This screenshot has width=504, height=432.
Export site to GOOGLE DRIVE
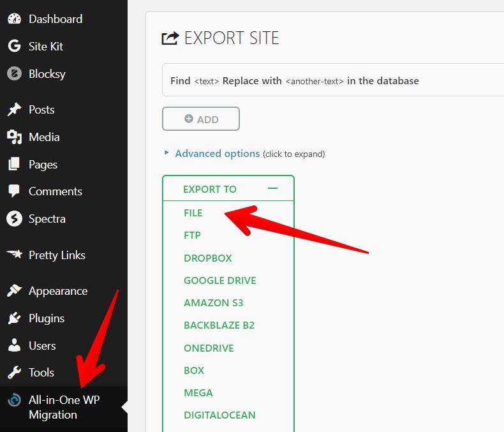pyautogui.click(x=220, y=280)
